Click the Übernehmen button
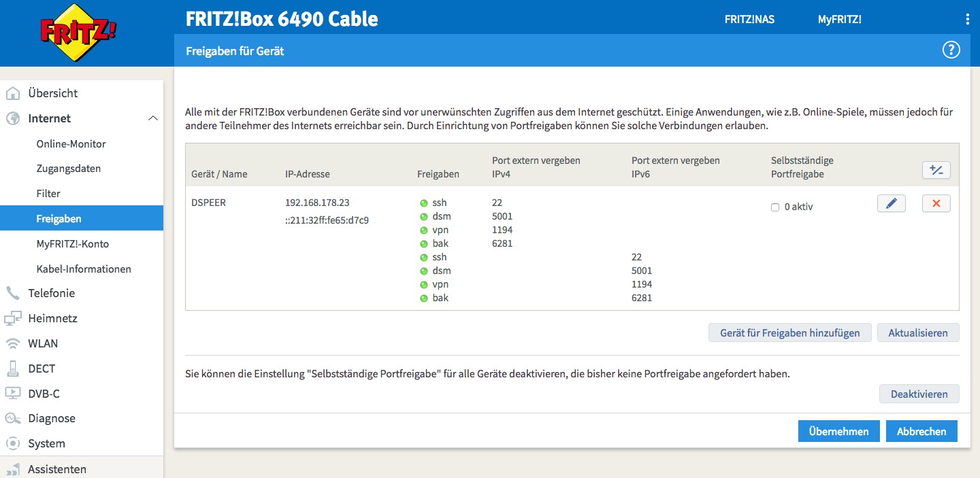 pos(838,431)
